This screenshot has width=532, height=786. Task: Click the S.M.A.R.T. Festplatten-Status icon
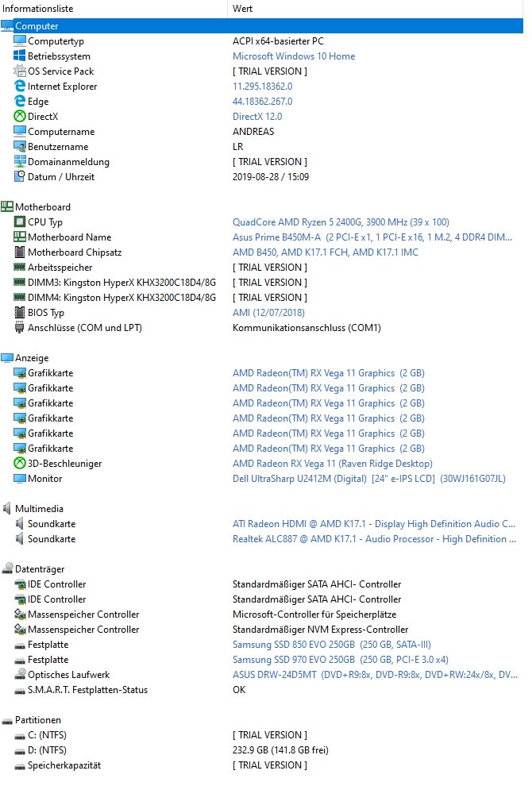coord(20,691)
